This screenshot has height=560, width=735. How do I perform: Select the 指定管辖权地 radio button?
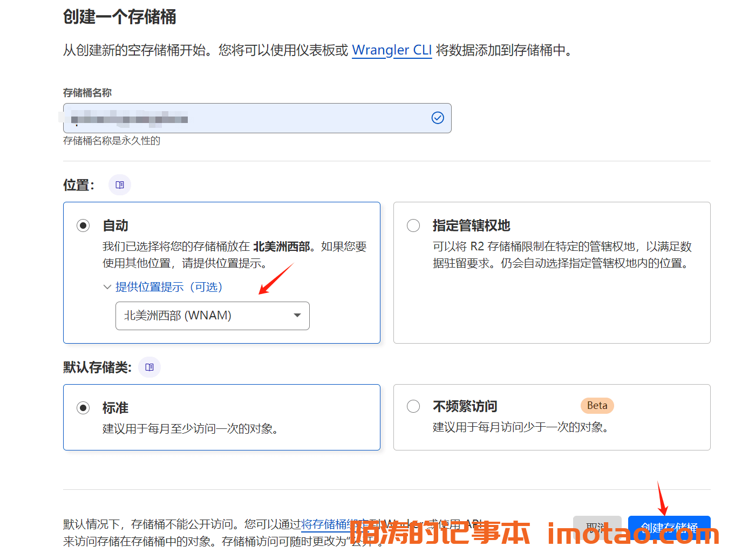(x=413, y=226)
